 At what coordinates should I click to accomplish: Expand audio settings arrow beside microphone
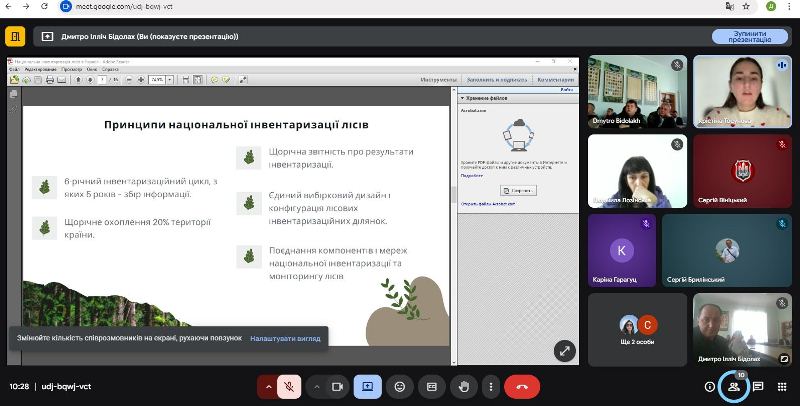pyautogui.click(x=268, y=386)
